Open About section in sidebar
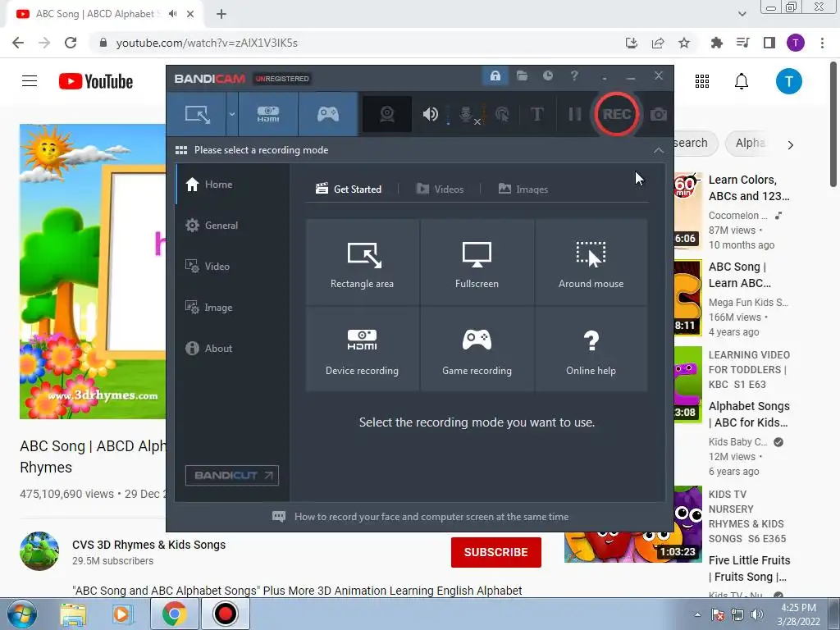This screenshot has height=630, width=840. [x=232, y=348]
